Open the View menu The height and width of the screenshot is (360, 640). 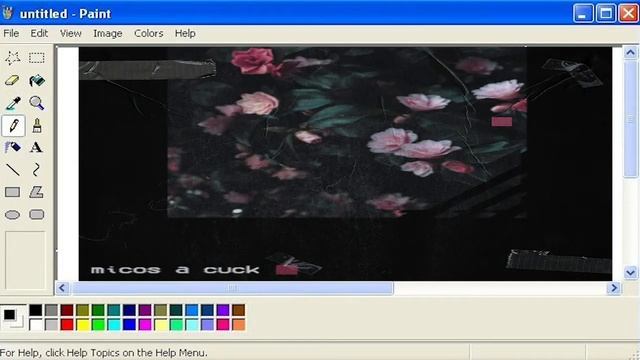click(71, 33)
